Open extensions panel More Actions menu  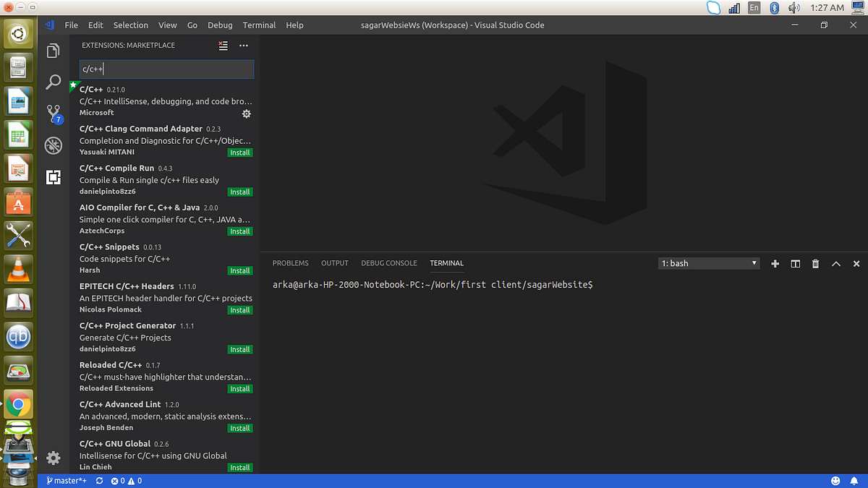(243, 45)
